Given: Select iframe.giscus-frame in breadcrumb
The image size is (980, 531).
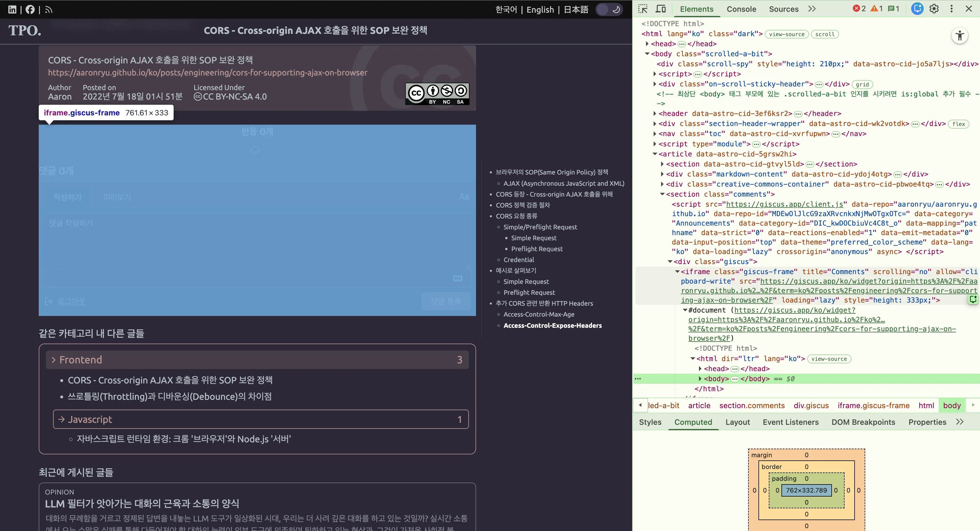Looking at the screenshot, I should coord(874,405).
